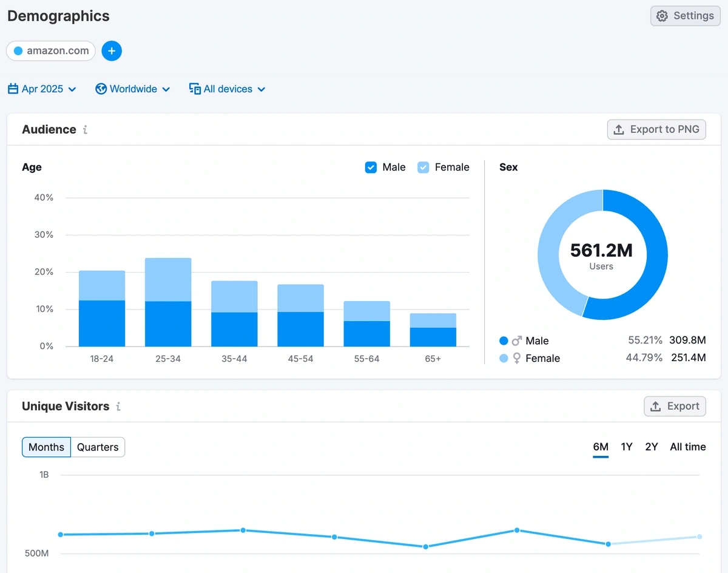
Task: Open the All devices dropdown
Action: click(x=228, y=89)
